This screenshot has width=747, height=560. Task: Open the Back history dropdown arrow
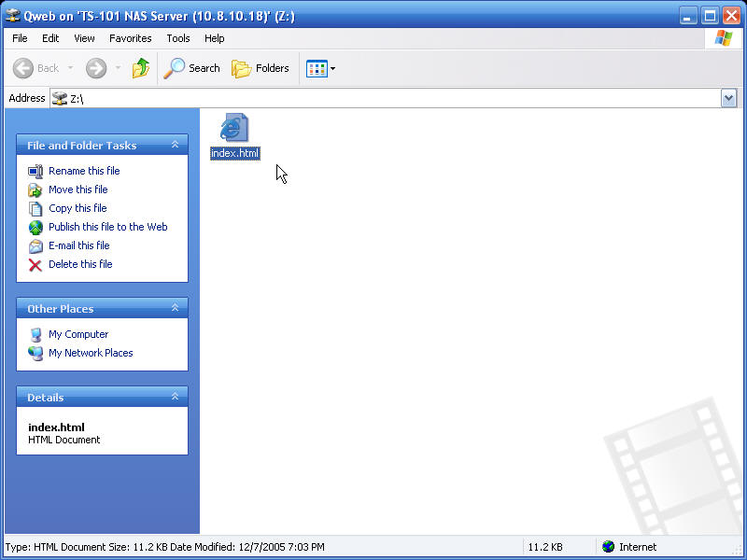pyautogui.click(x=70, y=68)
